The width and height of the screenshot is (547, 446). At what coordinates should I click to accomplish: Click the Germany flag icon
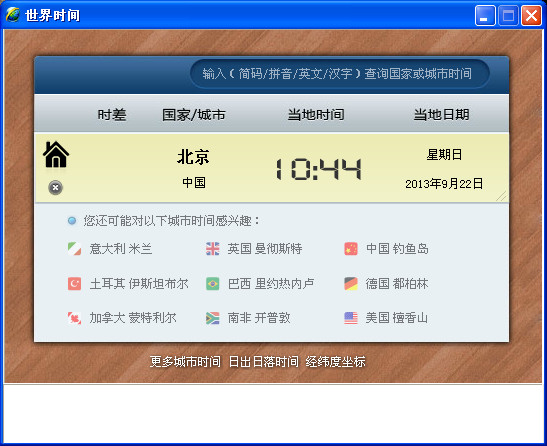(351, 284)
